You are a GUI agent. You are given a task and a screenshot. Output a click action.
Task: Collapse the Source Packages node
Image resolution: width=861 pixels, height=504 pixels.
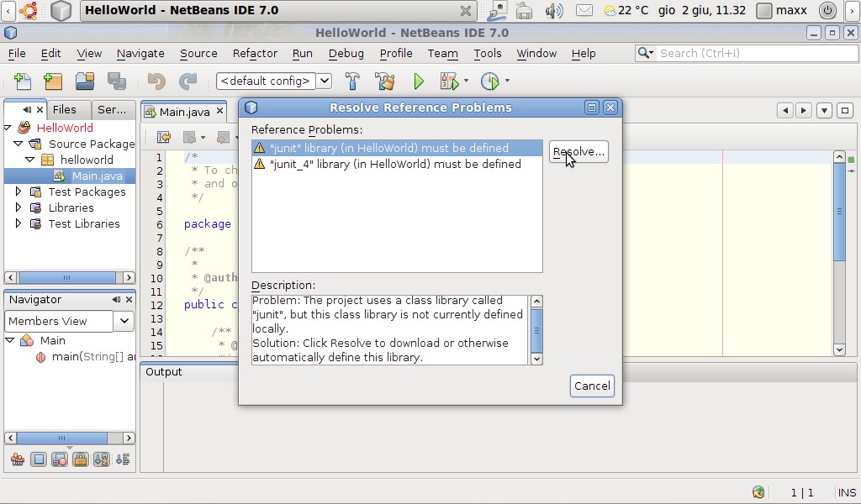coord(18,144)
